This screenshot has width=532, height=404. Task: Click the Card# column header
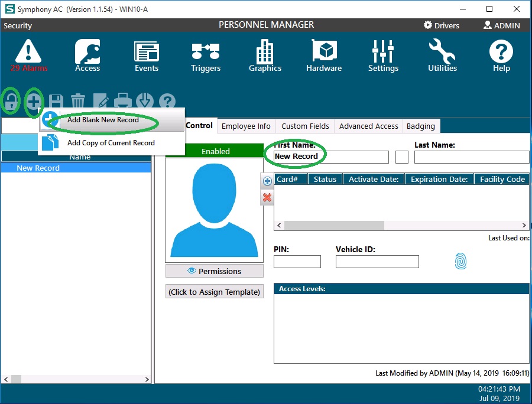tap(291, 179)
